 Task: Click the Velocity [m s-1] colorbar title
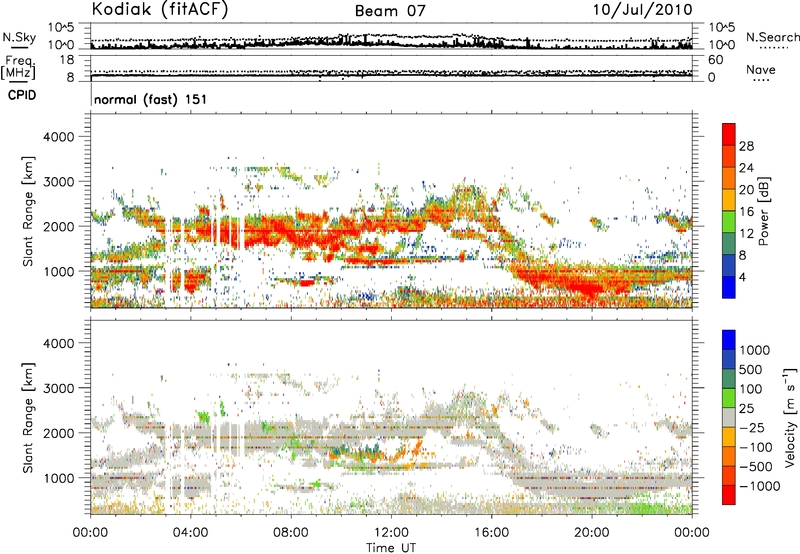point(790,417)
